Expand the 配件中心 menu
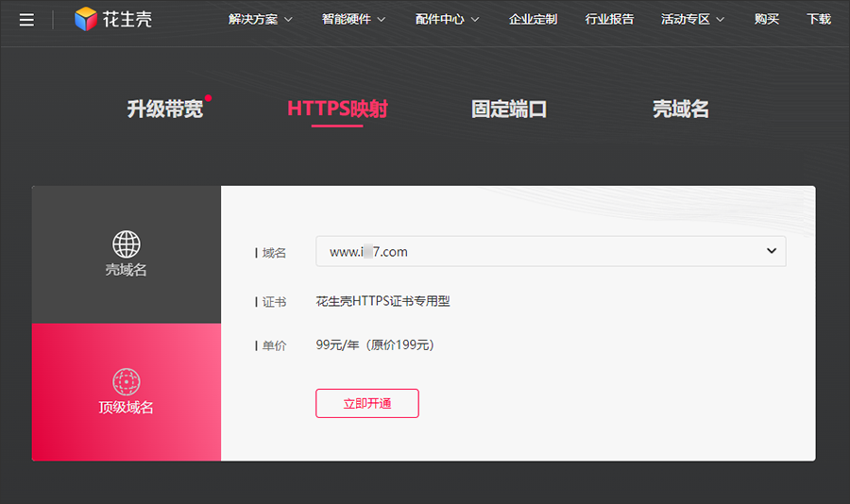Screen dimensions: 850x504 click(x=448, y=20)
